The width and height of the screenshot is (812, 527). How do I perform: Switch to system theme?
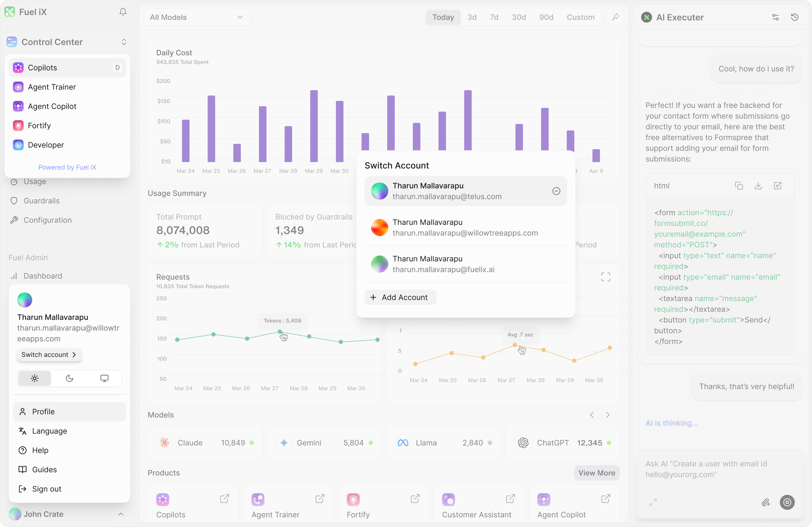point(104,378)
